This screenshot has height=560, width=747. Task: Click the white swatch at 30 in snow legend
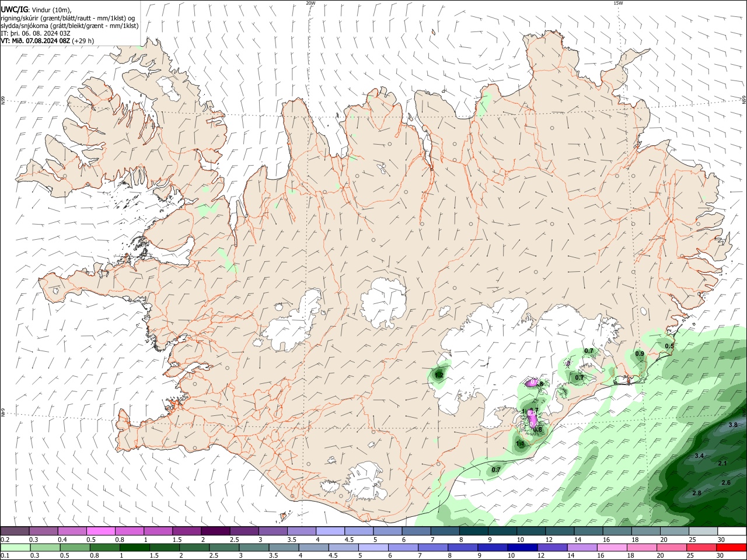[732, 531]
